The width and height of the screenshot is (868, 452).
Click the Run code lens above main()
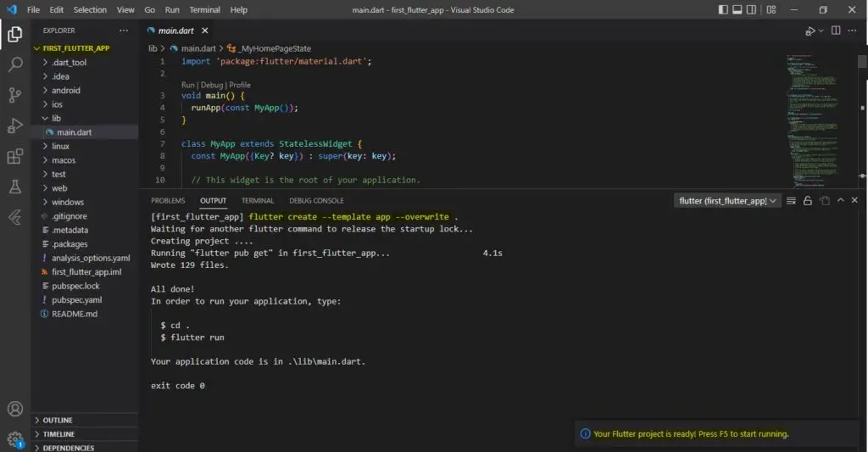[x=187, y=85]
